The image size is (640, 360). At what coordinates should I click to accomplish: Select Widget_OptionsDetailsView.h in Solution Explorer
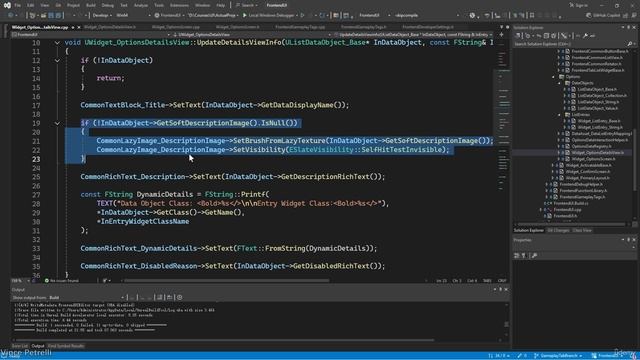click(x=598, y=152)
